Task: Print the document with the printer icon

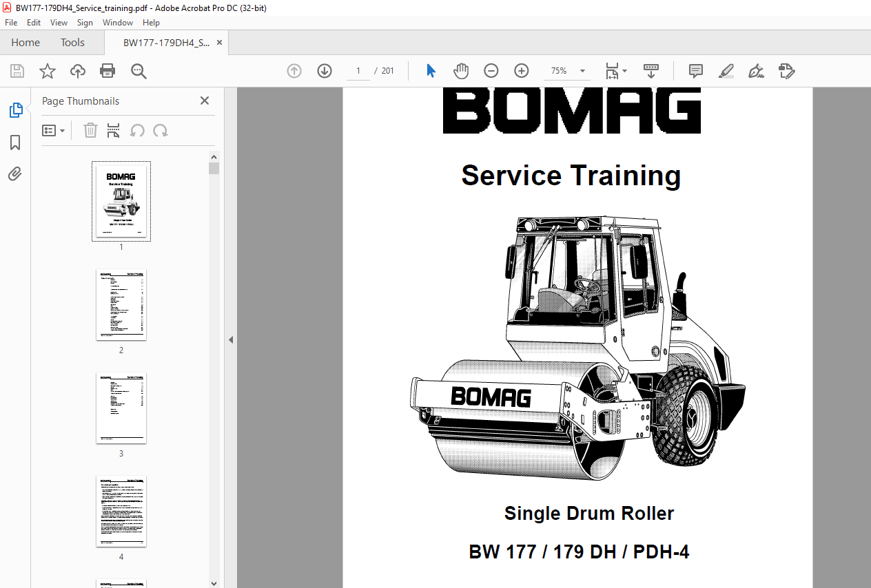Action: pyautogui.click(x=107, y=71)
